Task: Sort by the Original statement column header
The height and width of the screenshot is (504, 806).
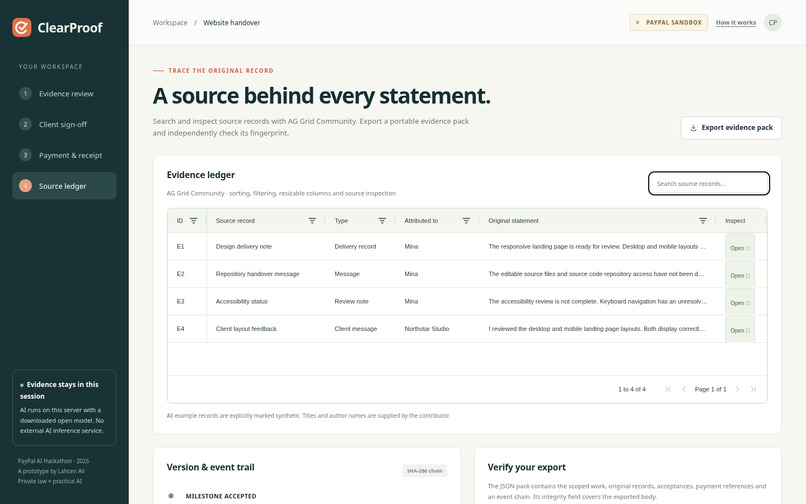Action: pos(514,221)
